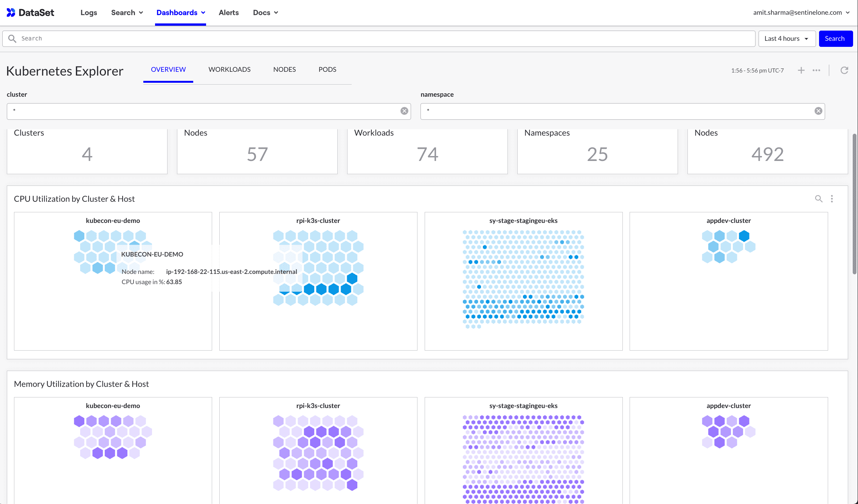Open the Alerts page

click(x=229, y=12)
